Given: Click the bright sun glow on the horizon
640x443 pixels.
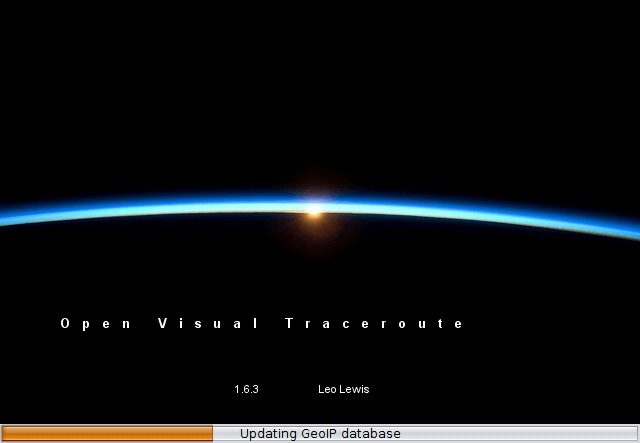Looking at the screenshot, I should coord(314,209).
